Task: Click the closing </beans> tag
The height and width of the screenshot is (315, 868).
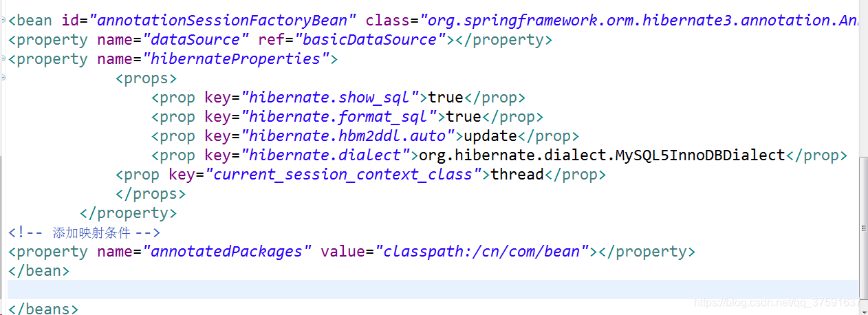Action: (43, 309)
